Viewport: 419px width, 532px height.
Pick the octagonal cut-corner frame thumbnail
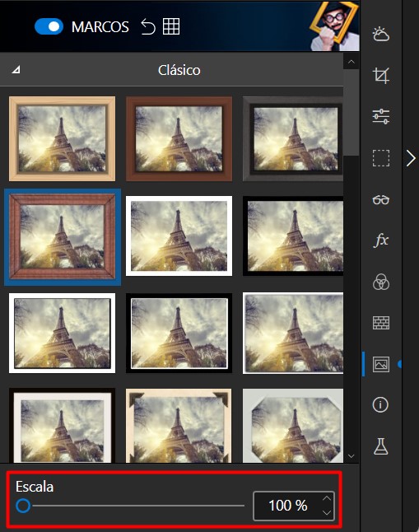[x=293, y=426]
